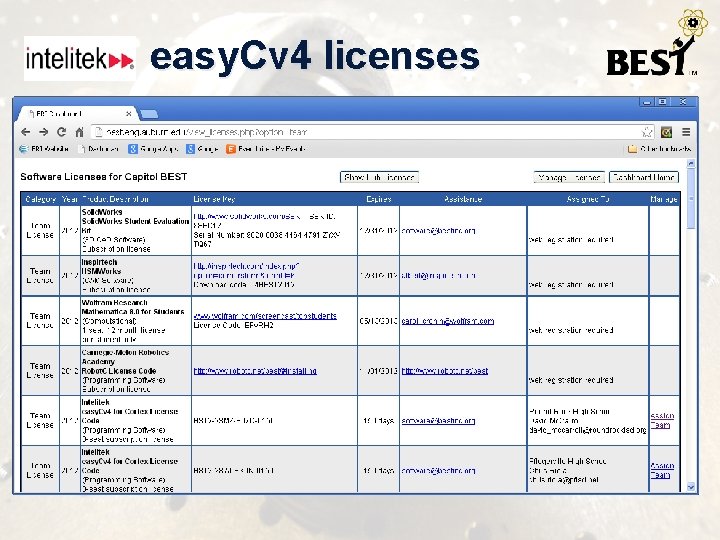Click the Category column header

[x=40, y=199]
